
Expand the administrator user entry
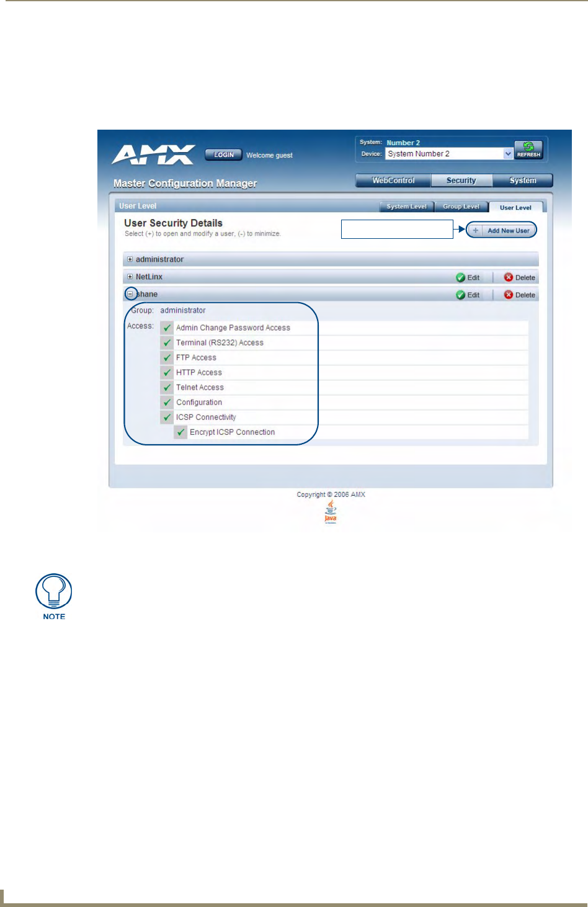[x=130, y=259]
